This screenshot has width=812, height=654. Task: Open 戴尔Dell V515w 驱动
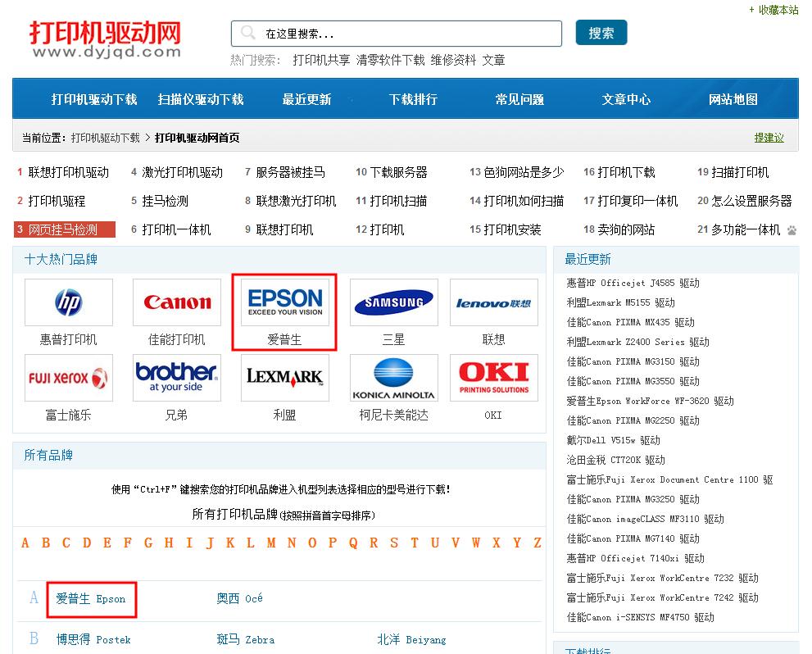613,441
